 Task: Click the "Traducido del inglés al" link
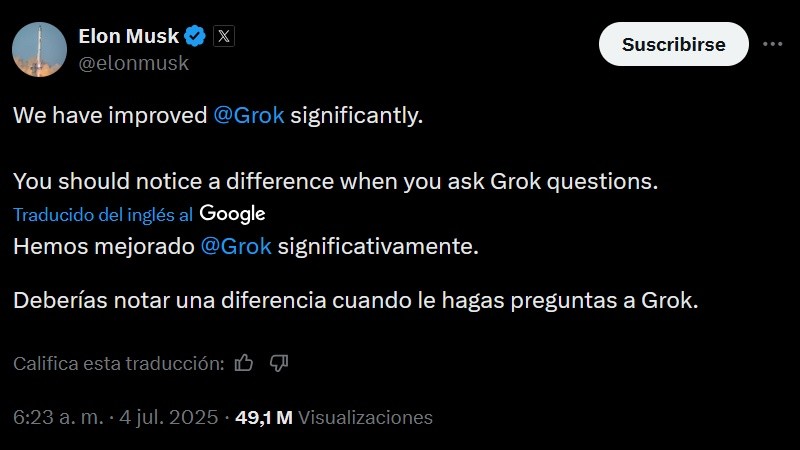pyautogui.click(x=103, y=214)
